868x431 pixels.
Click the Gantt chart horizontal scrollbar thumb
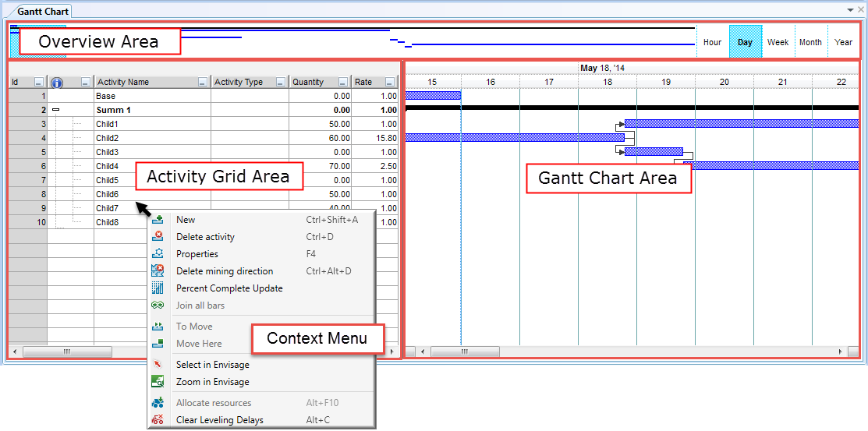point(465,352)
